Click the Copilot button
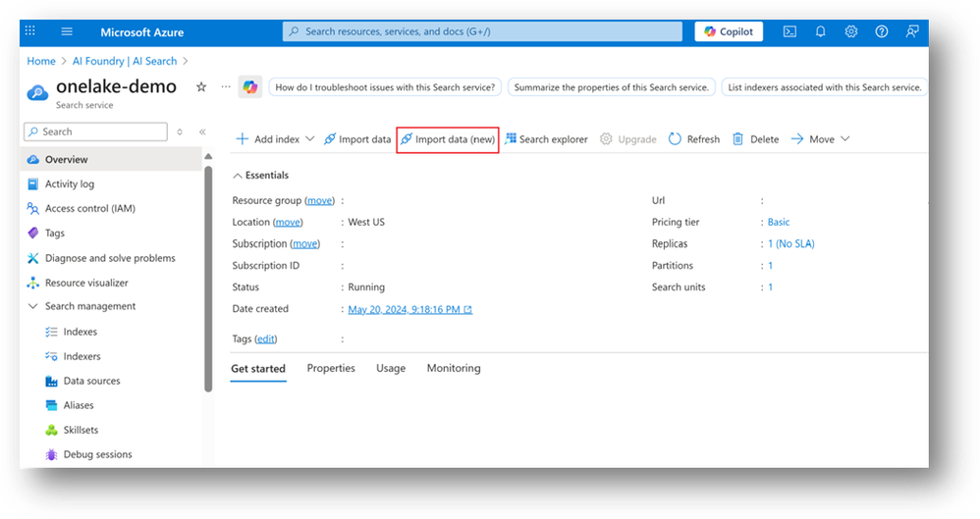Image resolution: width=980 pixels, height=519 pixels. (729, 31)
